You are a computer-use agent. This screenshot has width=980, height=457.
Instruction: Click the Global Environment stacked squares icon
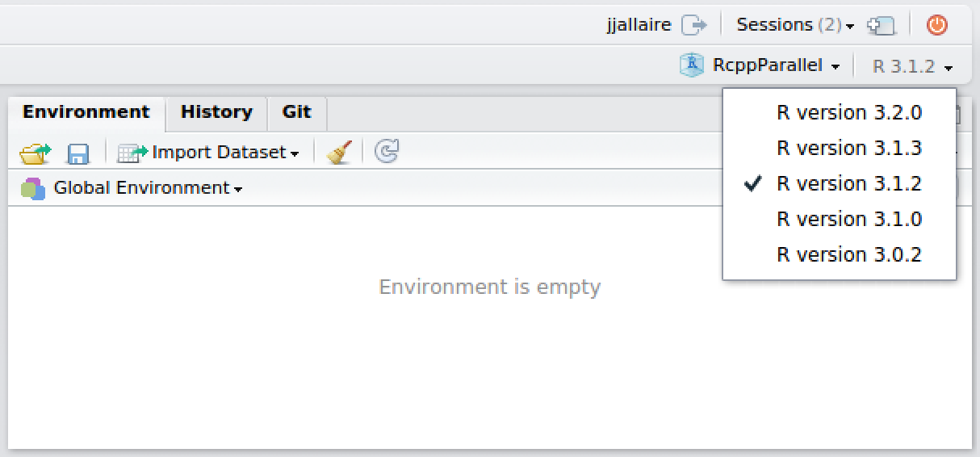click(33, 189)
